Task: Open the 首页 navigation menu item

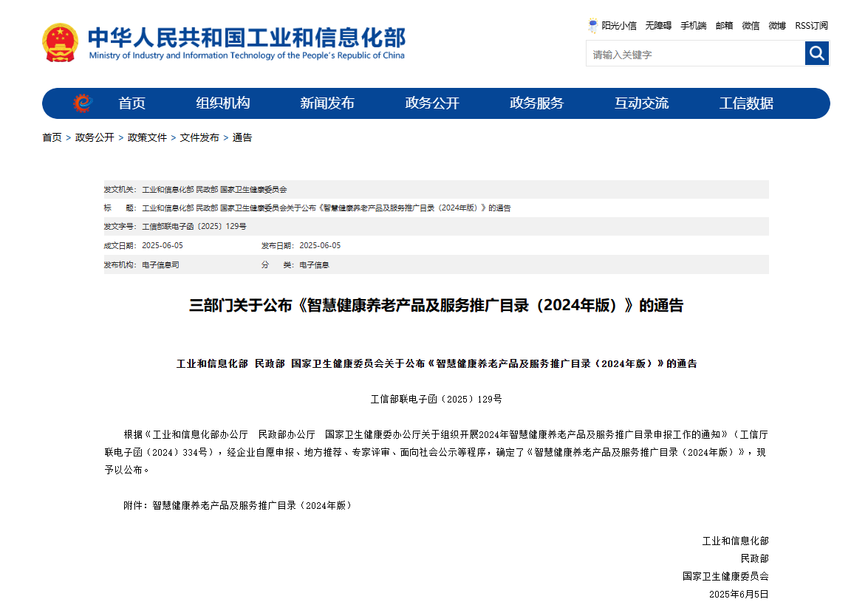Action: 132,103
